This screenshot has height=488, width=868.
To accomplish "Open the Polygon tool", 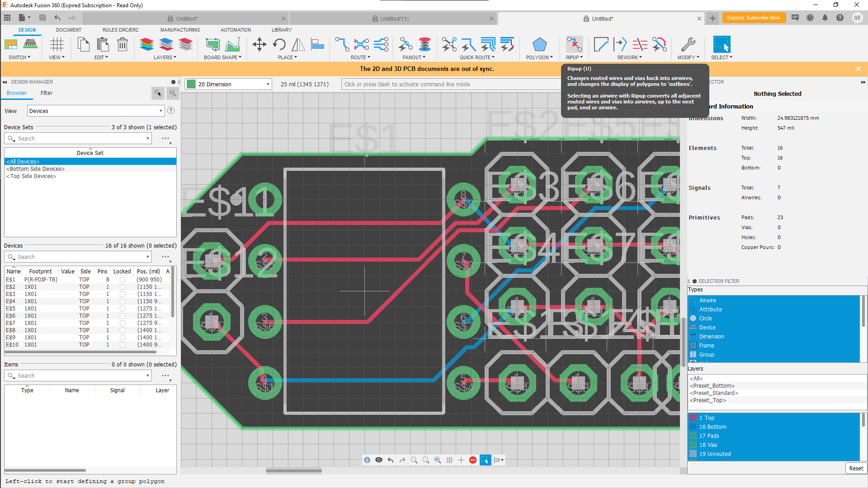I will click(x=539, y=44).
